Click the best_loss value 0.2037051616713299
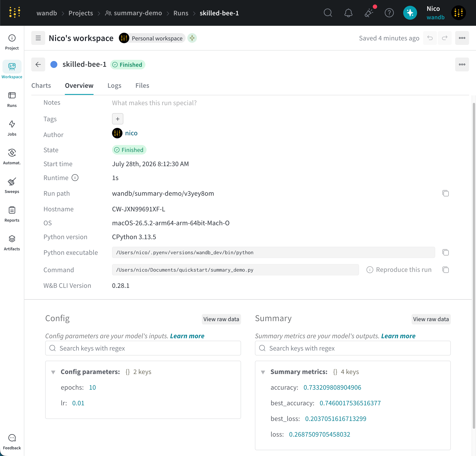Screen dimensions: 476x456 tap(336, 419)
